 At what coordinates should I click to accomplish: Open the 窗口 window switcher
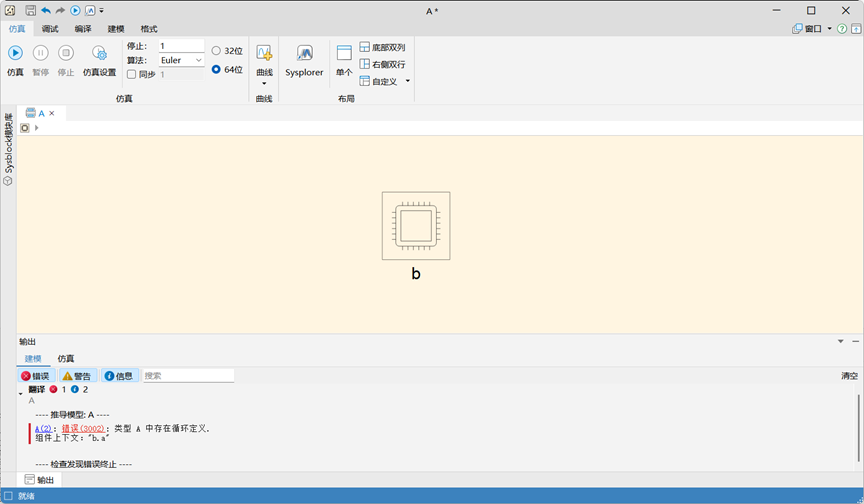807,29
